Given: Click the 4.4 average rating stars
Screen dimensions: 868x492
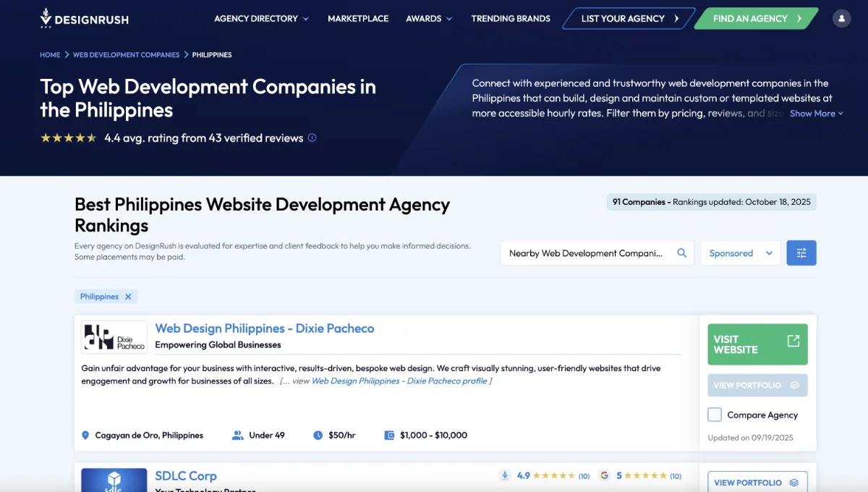Looking at the screenshot, I should [x=69, y=137].
